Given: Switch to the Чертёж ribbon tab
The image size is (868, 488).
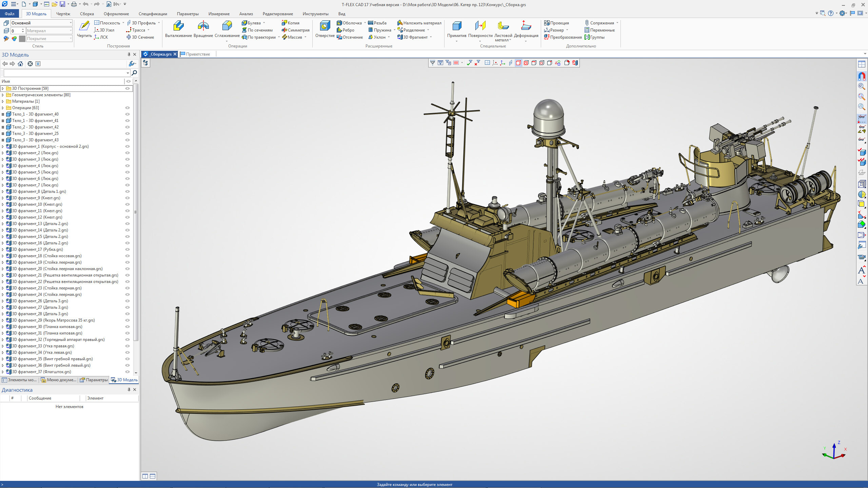Looking at the screenshot, I should click(63, 14).
